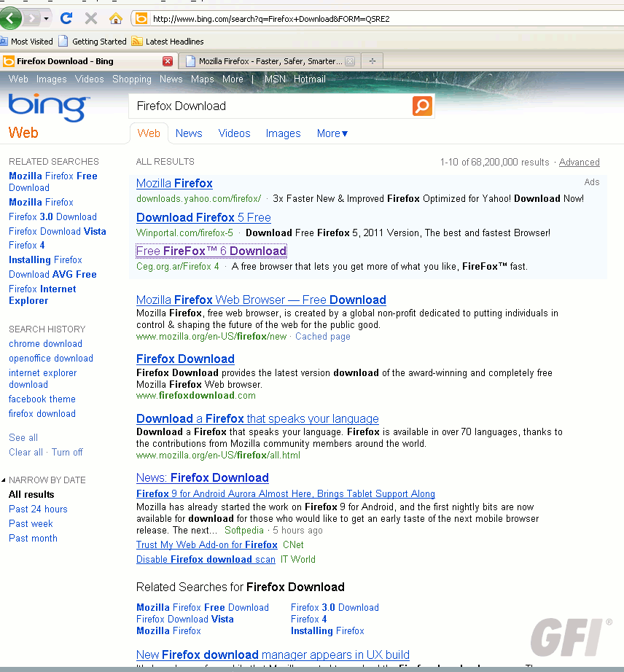Open the Firefox Download result title
This screenshot has width=624, height=672.
click(x=185, y=359)
